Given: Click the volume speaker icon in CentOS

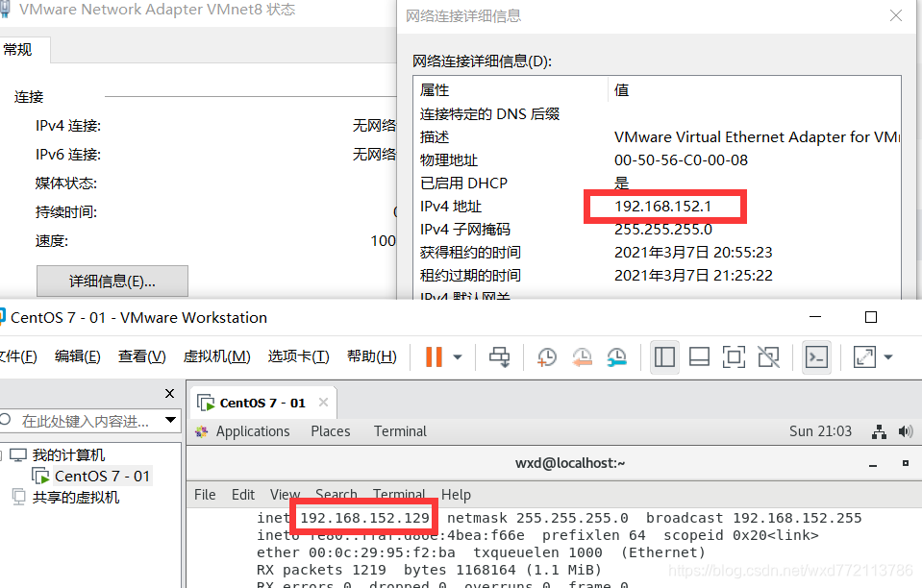Looking at the screenshot, I should click(x=906, y=431).
